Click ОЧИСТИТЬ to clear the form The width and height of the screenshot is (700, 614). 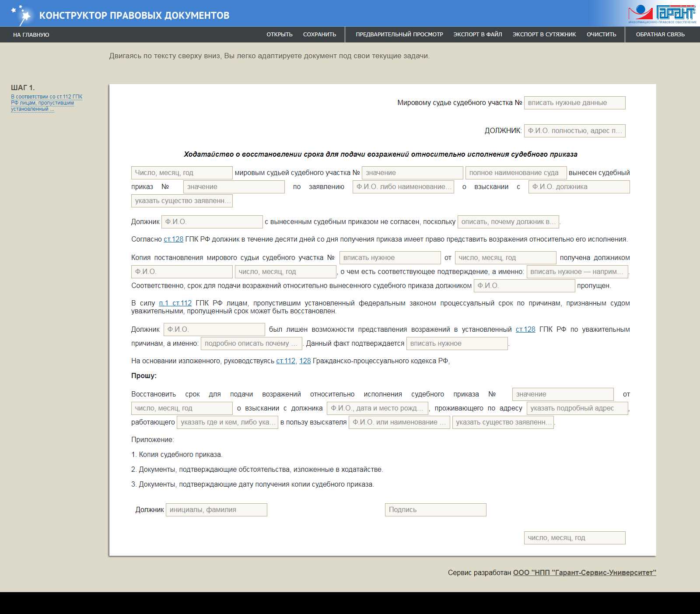602,34
